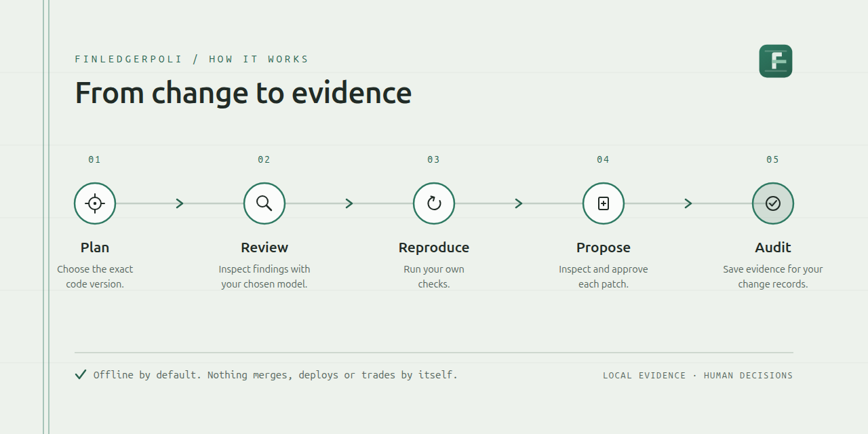
Task: Click LOCAL EVIDENCE · HUMAN DECISIONS footer text
Action: point(698,375)
